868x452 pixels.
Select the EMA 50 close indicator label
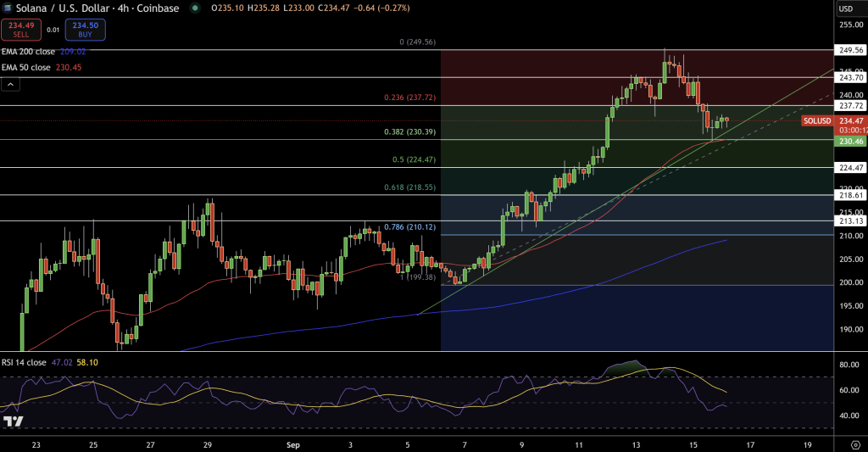pos(26,68)
